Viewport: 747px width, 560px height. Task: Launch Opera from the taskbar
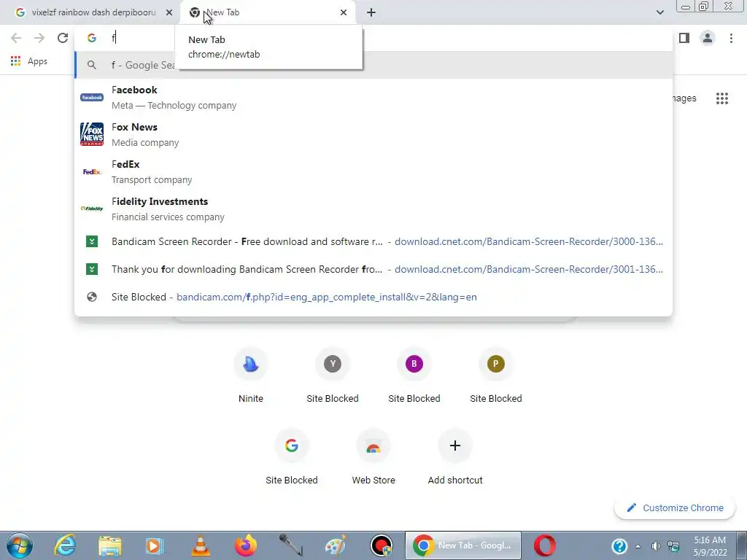pos(544,545)
